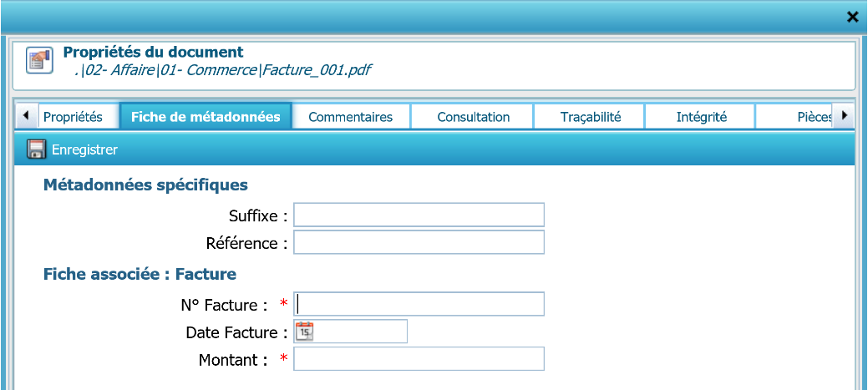The height and width of the screenshot is (390, 868).
Task: Close the document properties dialog
Action: point(852,17)
